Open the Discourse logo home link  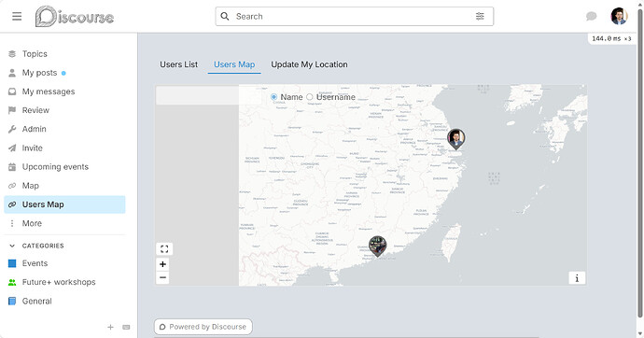75,17
